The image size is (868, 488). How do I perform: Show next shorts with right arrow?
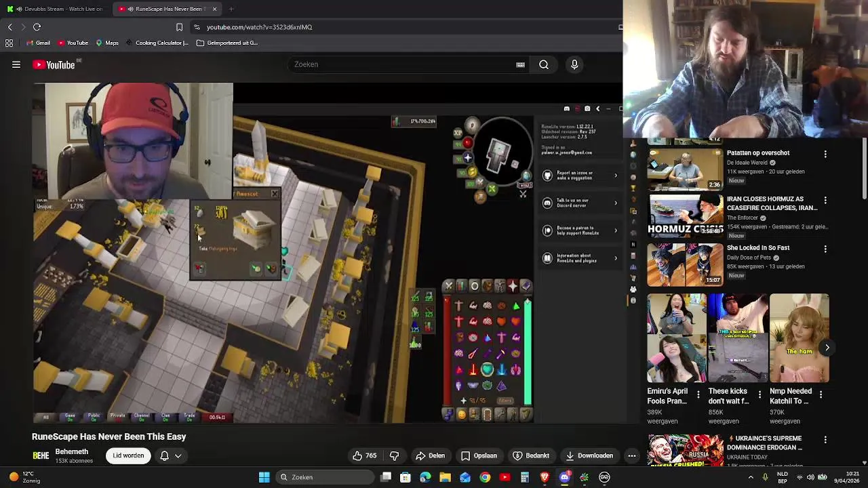827,348
